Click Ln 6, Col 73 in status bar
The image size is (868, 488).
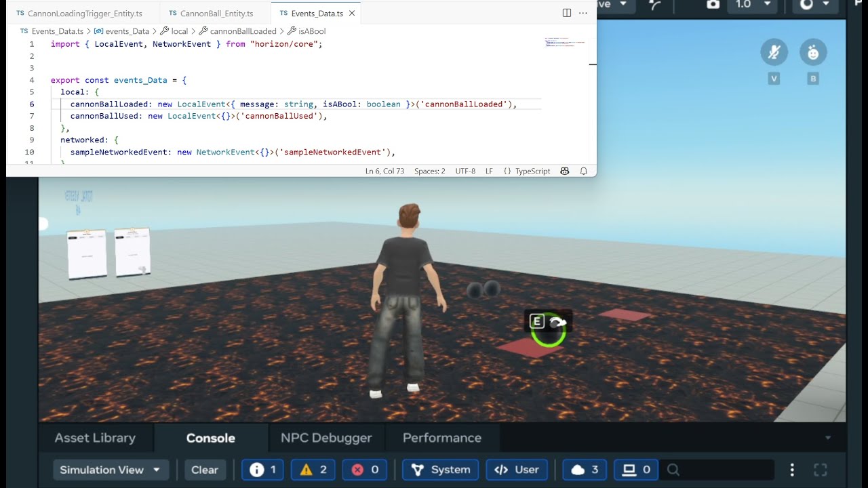pyautogui.click(x=384, y=171)
